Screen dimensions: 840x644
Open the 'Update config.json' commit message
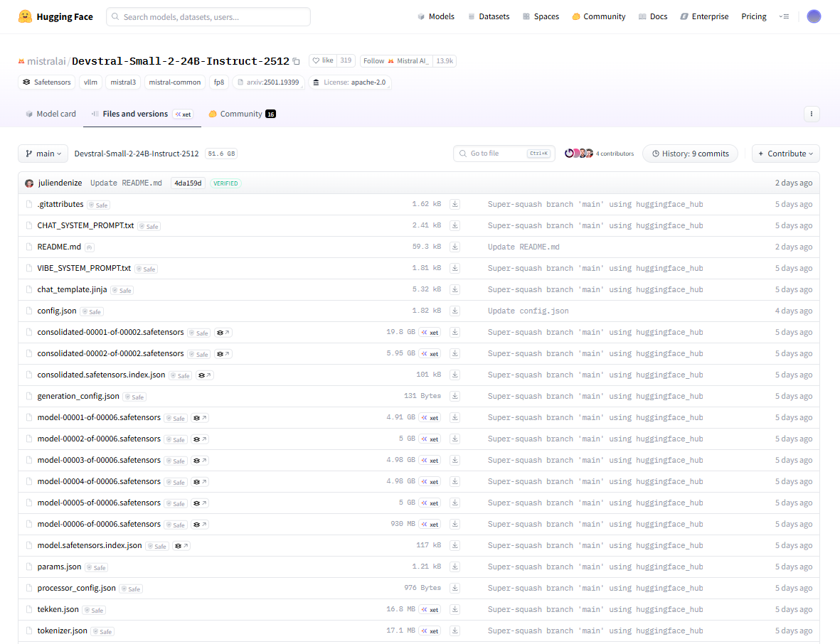click(528, 311)
